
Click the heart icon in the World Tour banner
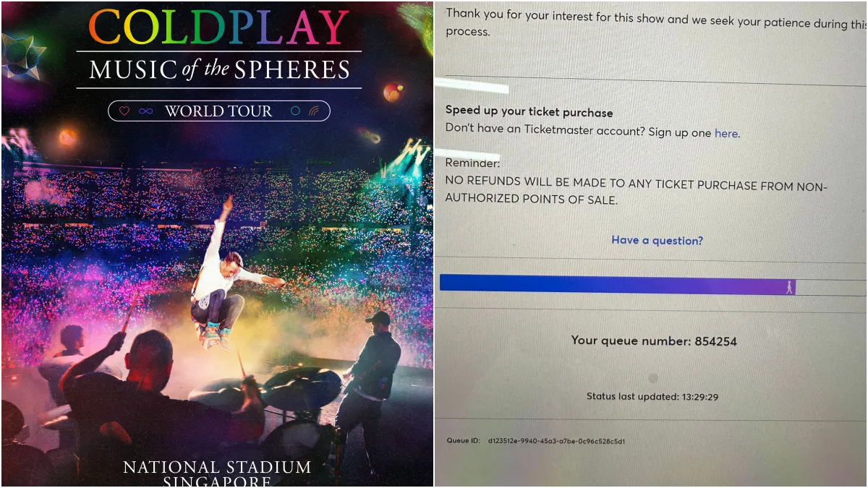[x=124, y=111]
